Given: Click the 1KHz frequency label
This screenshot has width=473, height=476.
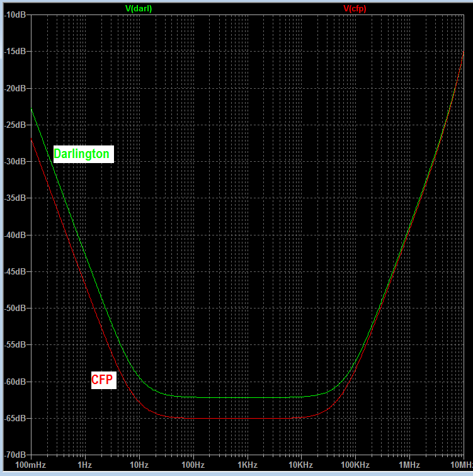Looking at the screenshot, I should 248,465.
